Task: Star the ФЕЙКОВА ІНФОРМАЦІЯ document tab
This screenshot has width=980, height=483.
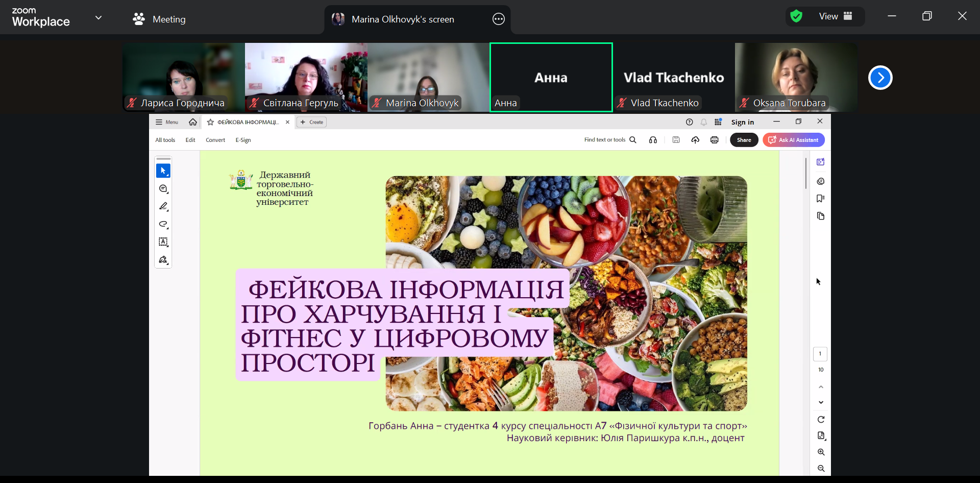Action: (210, 122)
